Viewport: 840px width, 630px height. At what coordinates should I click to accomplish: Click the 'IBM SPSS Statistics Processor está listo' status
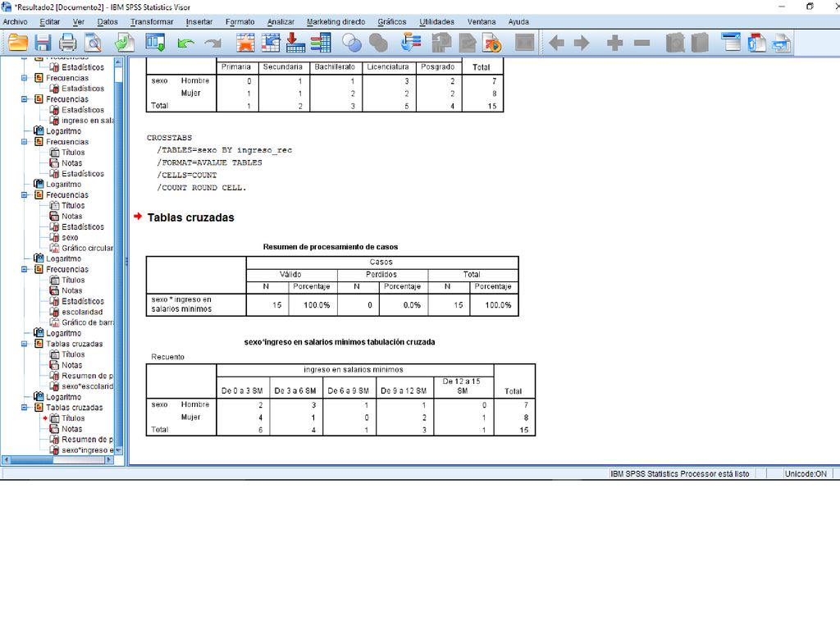click(680, 473)
